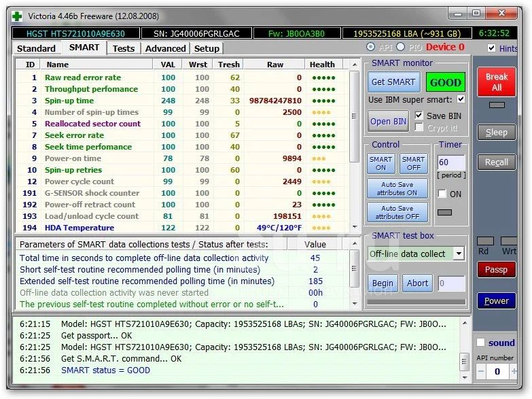Click the Timer period input field

450,163
